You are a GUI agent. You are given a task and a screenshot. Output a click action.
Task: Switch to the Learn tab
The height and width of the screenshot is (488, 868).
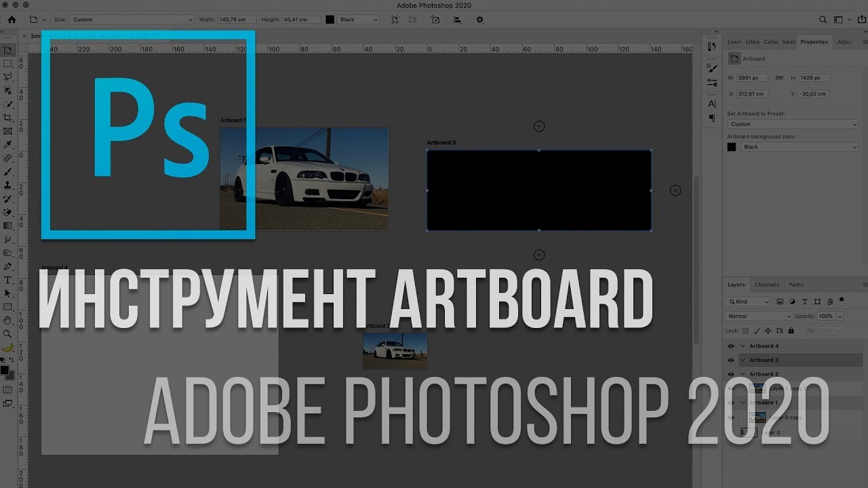point(734,42)
